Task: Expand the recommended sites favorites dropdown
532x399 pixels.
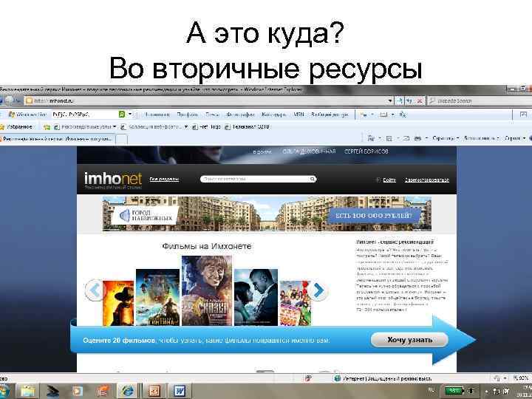Action: pyautogui.click(x=115, y=127)
